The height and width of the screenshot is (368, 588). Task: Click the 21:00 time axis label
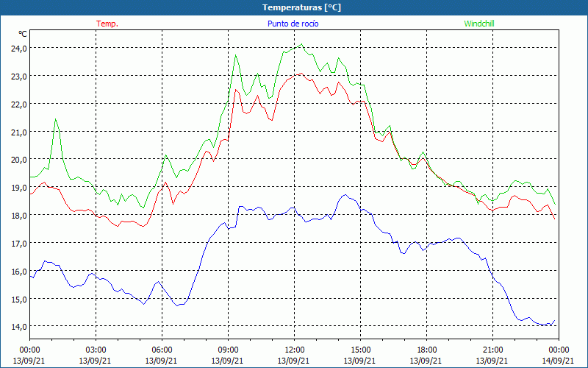[492, 350]
